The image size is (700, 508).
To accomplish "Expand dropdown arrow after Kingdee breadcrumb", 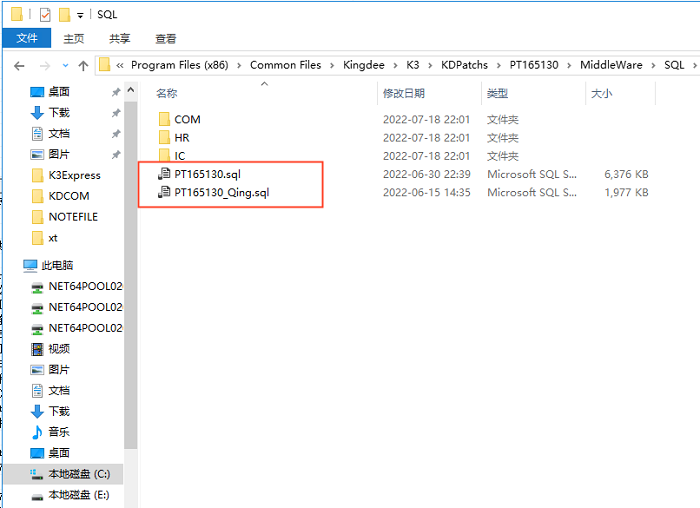I will click(x=395, y=66).
